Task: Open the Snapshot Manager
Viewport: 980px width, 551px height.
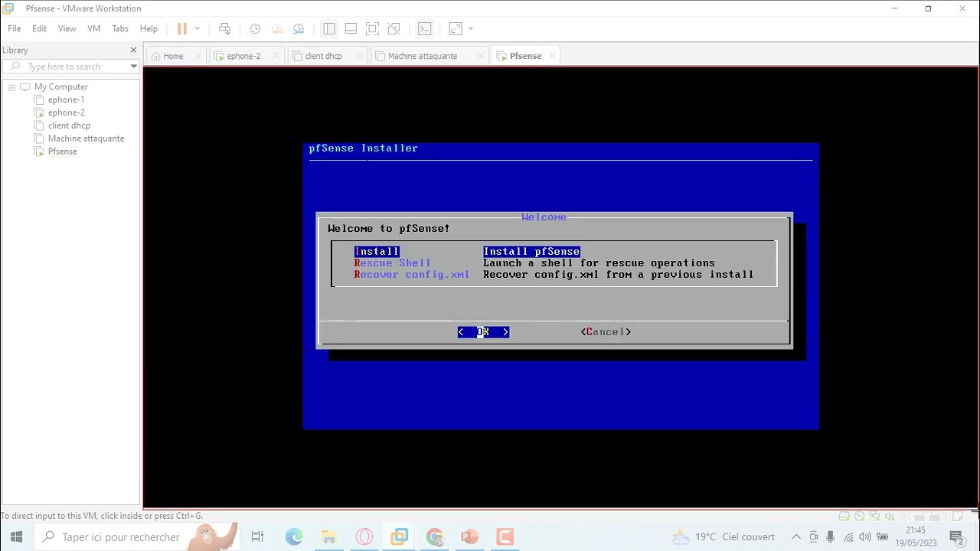Action: 299,28
